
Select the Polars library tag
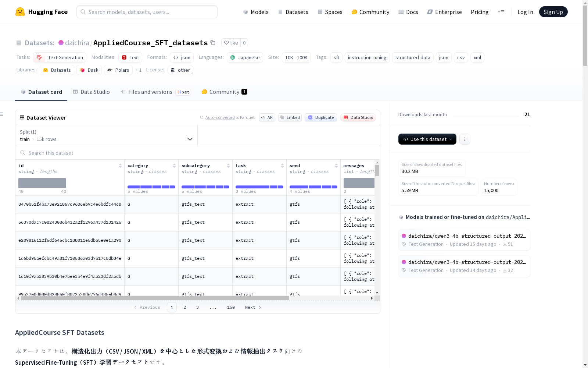tap(118, 70)
